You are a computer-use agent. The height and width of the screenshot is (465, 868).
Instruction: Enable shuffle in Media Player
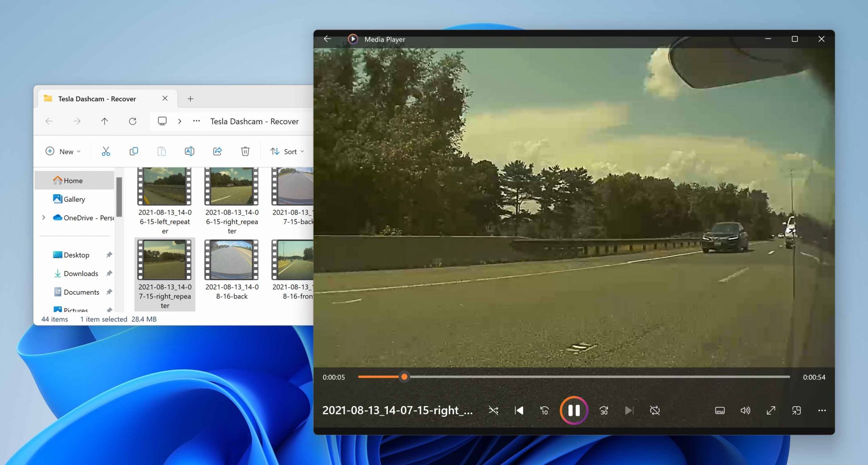pyautogui.click(x=494, y=410)
